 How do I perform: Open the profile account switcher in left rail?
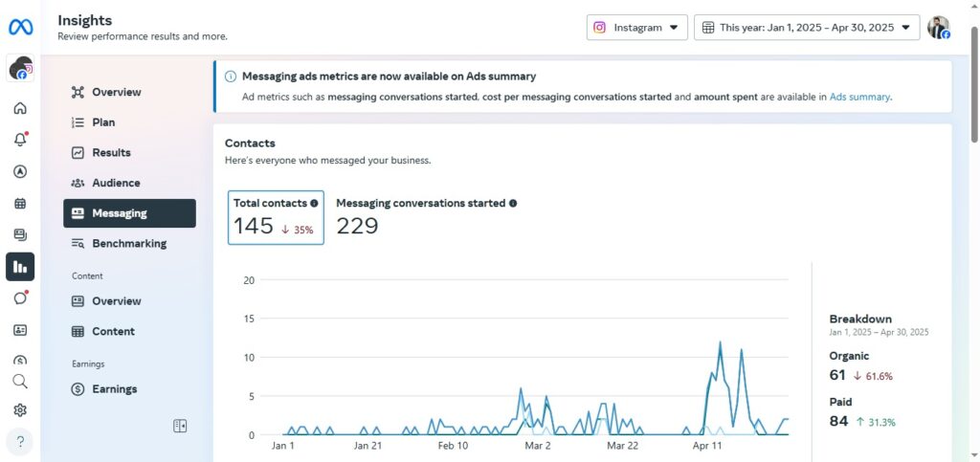[20, 69]
